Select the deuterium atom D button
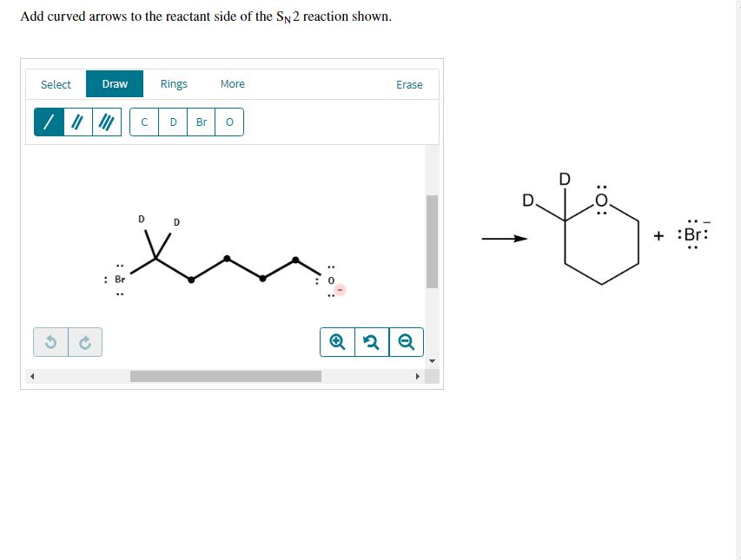 pyautogui.click(x=173, y=122)
